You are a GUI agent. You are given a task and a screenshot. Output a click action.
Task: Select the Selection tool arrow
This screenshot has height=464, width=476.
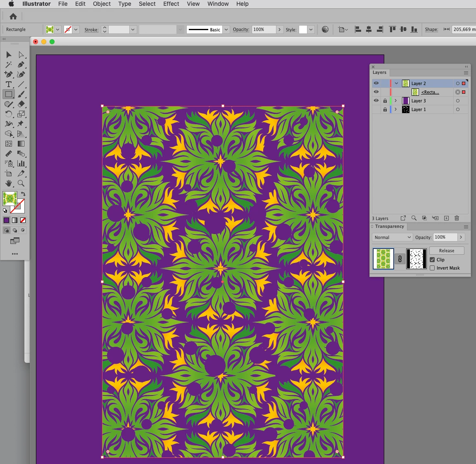point(9,54)
